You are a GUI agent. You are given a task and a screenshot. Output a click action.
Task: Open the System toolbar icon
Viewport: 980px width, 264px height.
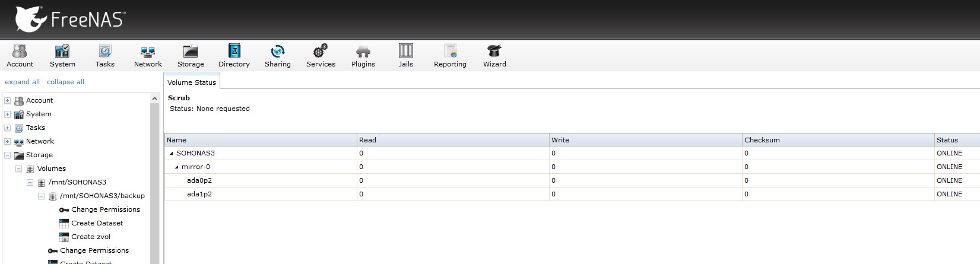tap(62, 51)
